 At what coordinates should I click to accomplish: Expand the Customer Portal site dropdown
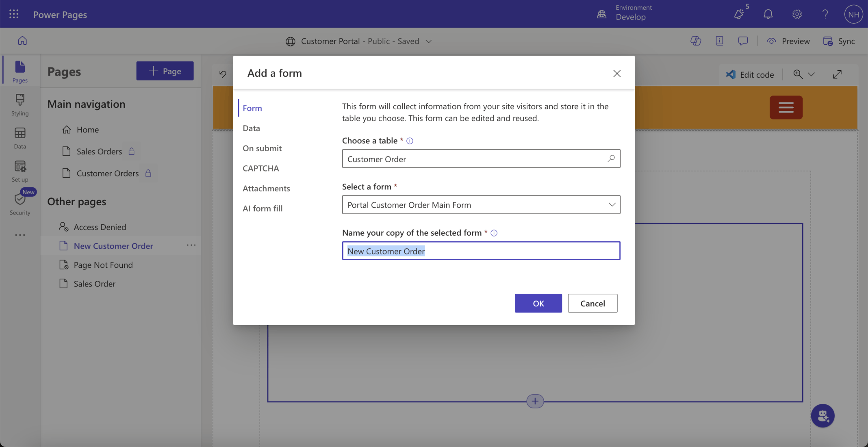[x=428, y=41]
